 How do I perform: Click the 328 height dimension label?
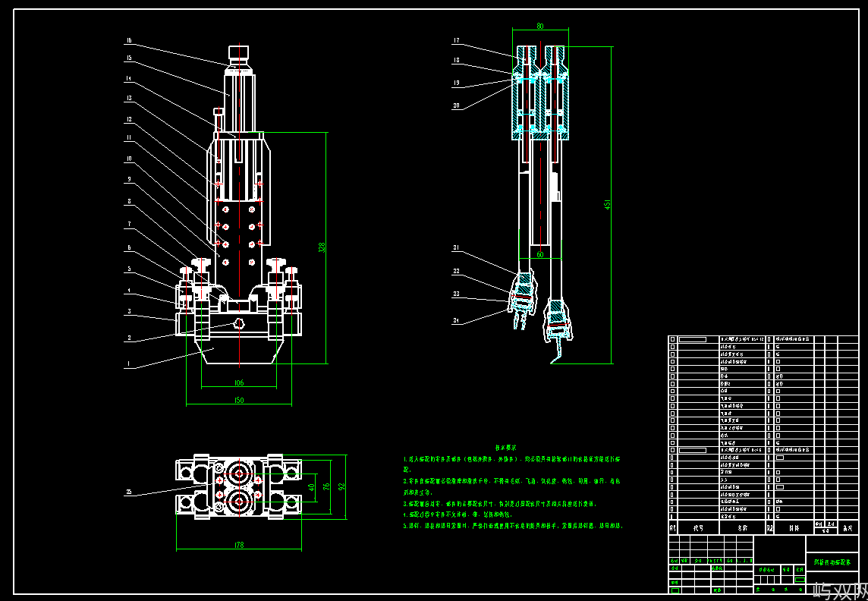click(322, 247)
